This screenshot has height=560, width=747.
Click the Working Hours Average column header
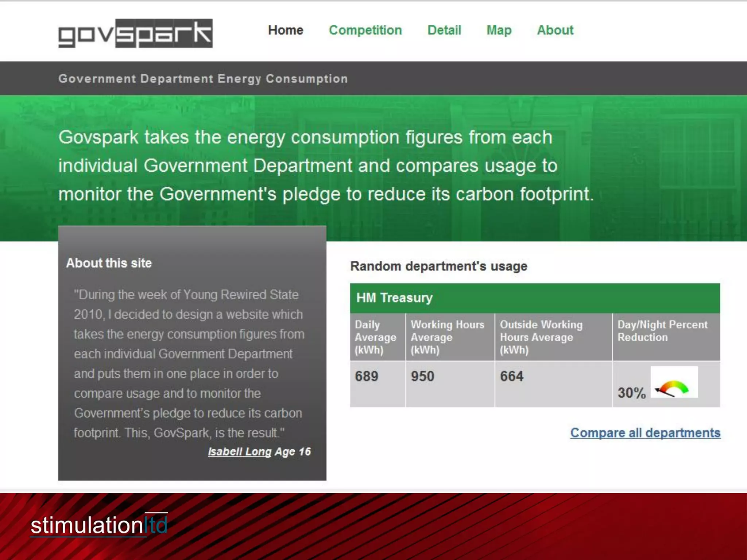pyautogui.click(x=447, y=337)
